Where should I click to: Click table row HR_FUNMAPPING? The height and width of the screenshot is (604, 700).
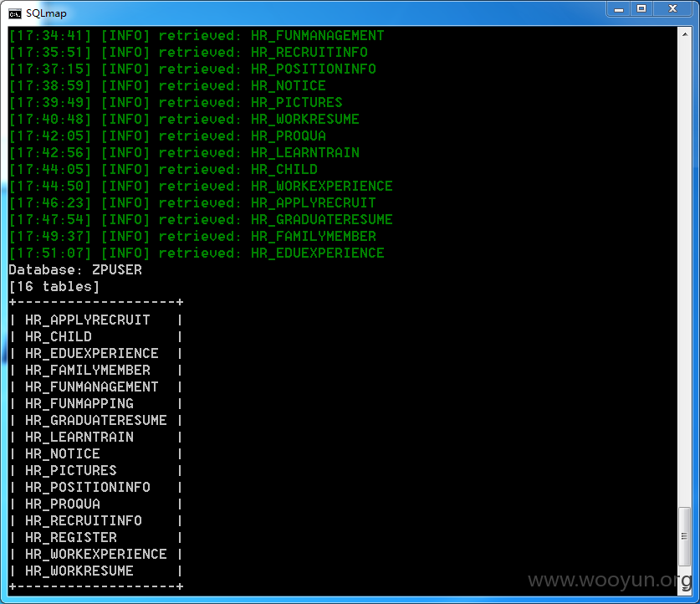(x=96, y=403)
